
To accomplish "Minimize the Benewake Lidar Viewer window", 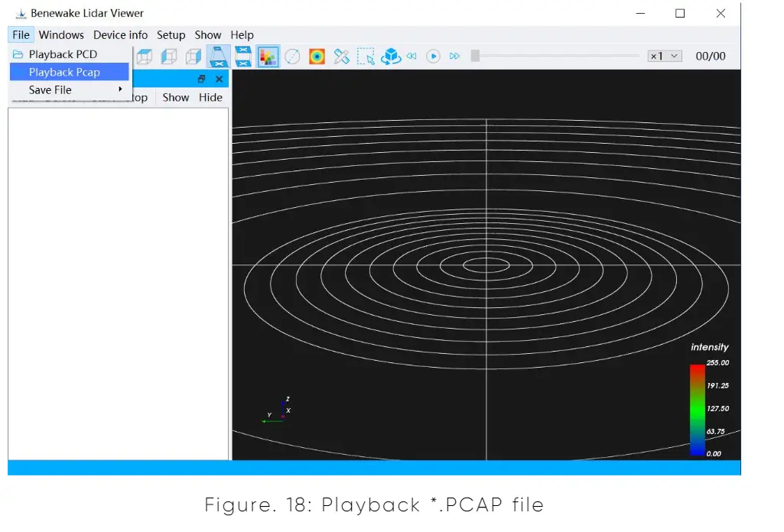I will [640, 14].
